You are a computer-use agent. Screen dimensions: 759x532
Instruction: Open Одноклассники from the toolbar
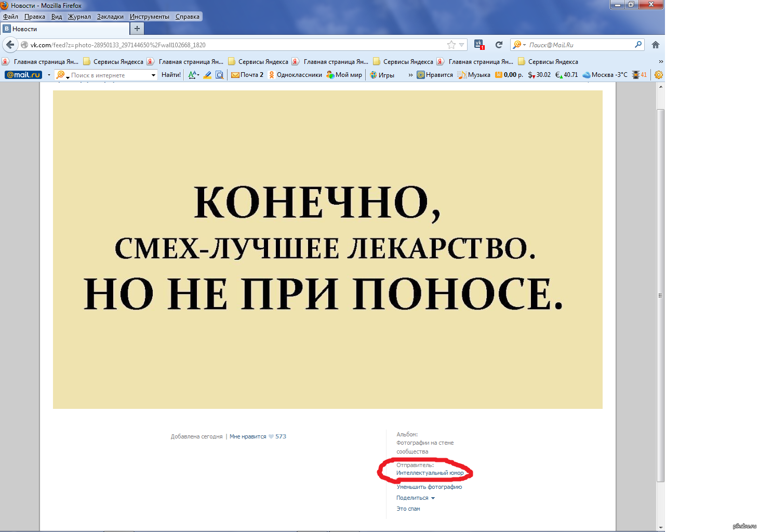coord(295,75)
